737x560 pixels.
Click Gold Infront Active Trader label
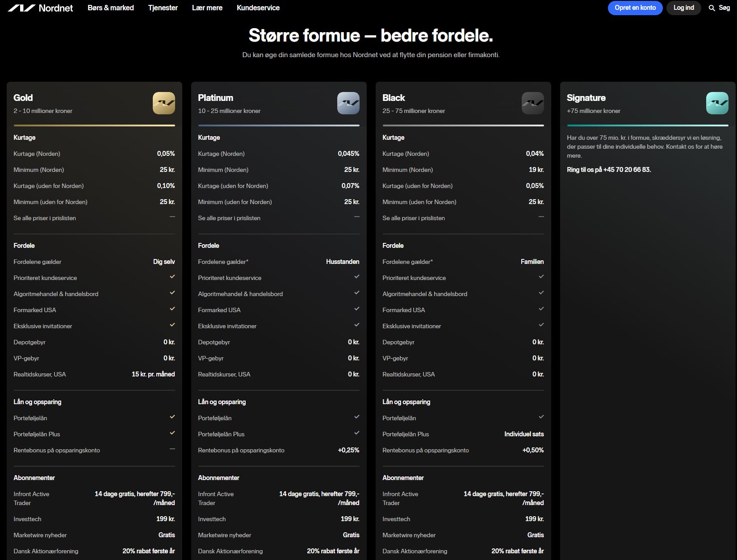pos(31,498)
